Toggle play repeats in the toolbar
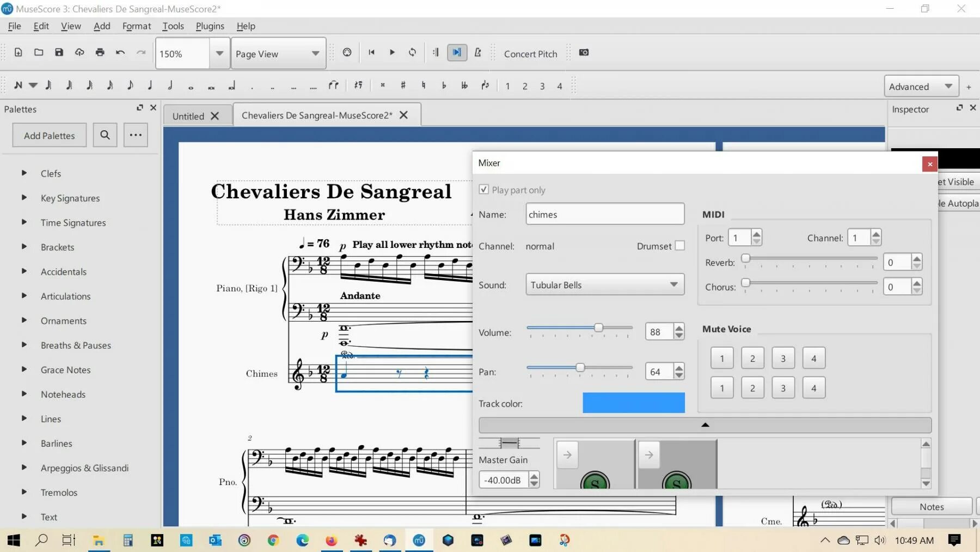The height and width of the screenshot is (552, 980). coord(436,53)
